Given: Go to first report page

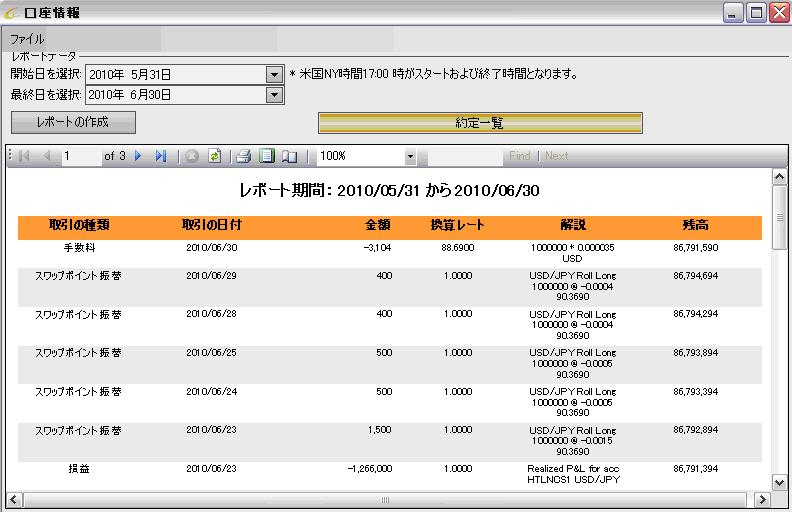Looking at the screenshot, I should tap(24, 156).
